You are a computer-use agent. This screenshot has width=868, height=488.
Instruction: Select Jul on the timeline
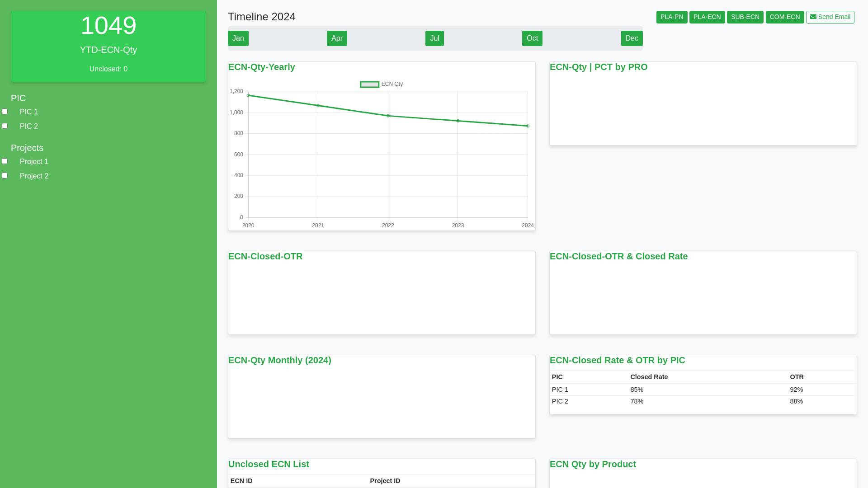pyautogui.click(x=434, y=38)
